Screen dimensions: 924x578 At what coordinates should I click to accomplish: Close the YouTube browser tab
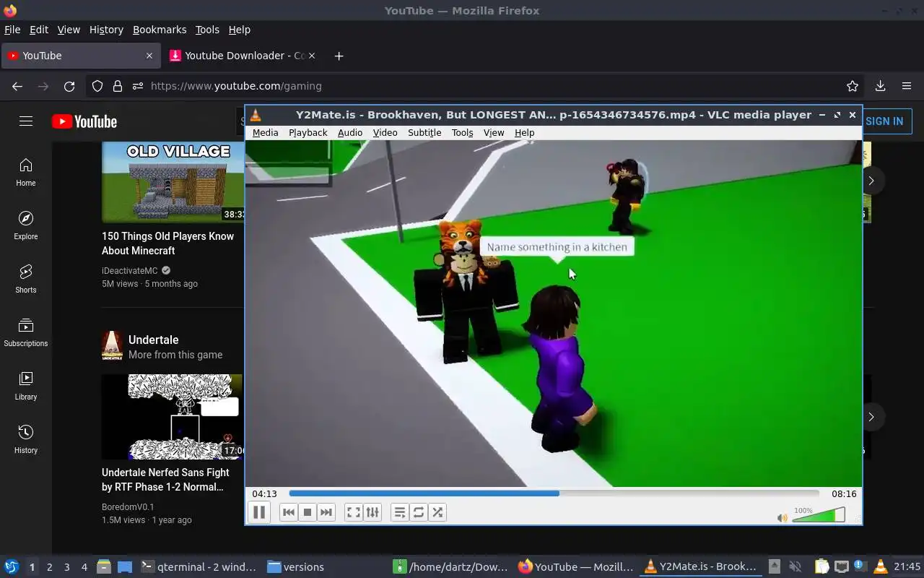[149, 56]
